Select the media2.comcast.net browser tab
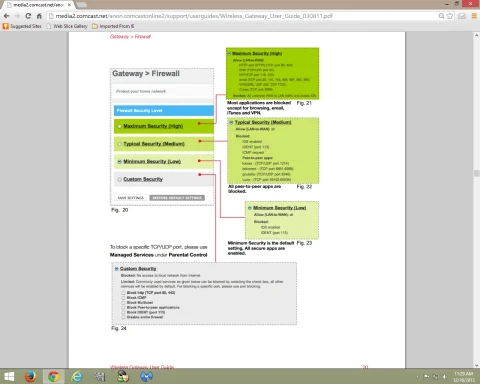The image size is (480, 384). 38,5
